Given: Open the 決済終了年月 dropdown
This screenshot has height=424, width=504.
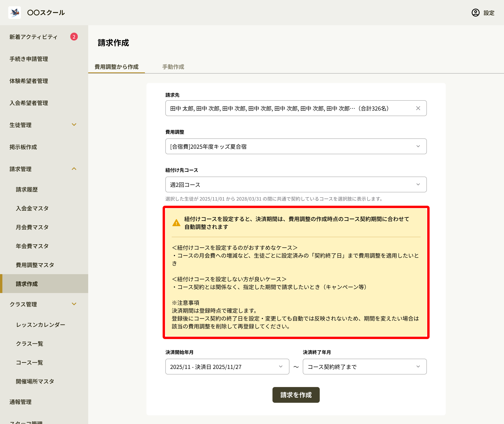Looking at the screenshot, I should (x=365, y=367).
